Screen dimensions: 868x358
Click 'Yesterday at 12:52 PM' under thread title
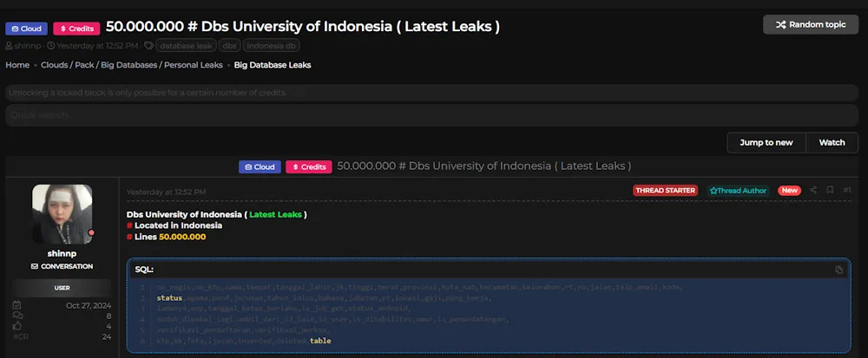97,46
